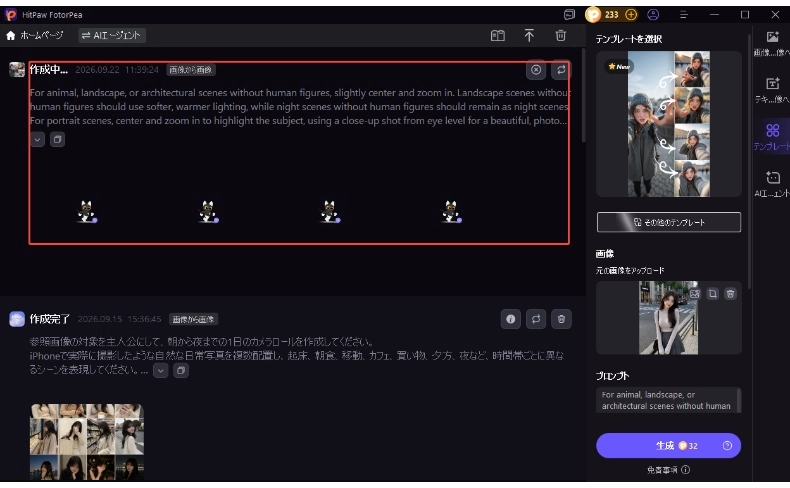Copy the English prompt text
The height and width of the screenshot is (488, 790).
(57, 140)
